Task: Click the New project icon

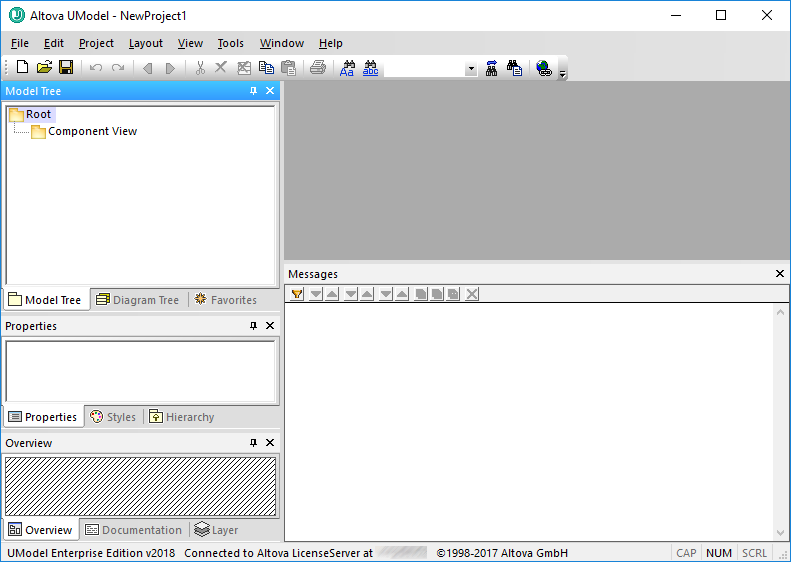Action: coord(22,68)
